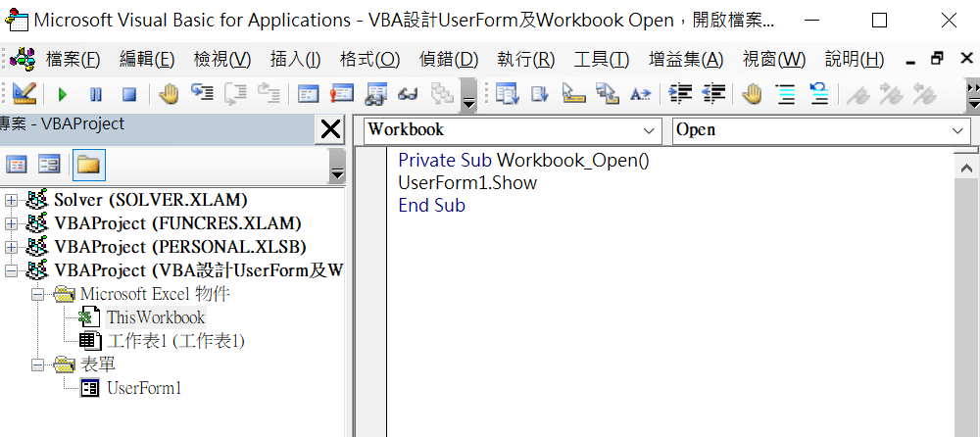Viewport: 980px width, 437px height.
Task: Open the 執行(R) menu
Action: tap(526, 60)
